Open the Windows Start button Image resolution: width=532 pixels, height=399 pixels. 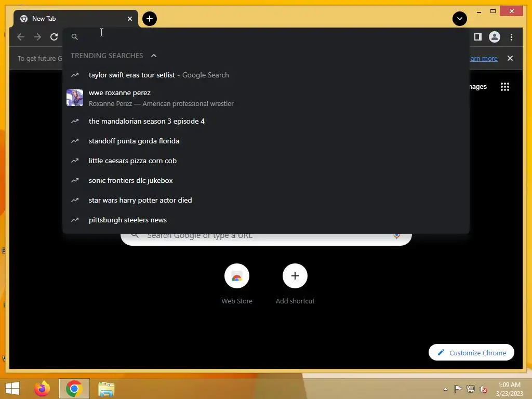pyautogui.click(x=12, y=389)
